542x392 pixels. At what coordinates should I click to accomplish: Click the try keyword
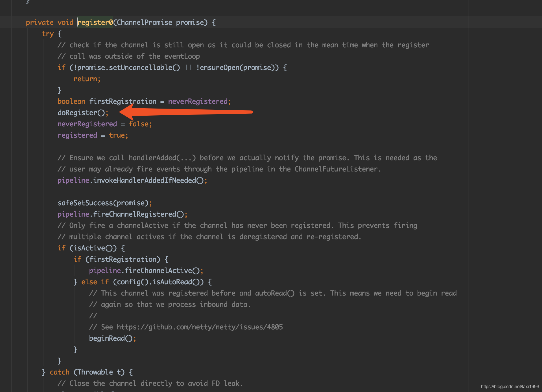(48, 34)
